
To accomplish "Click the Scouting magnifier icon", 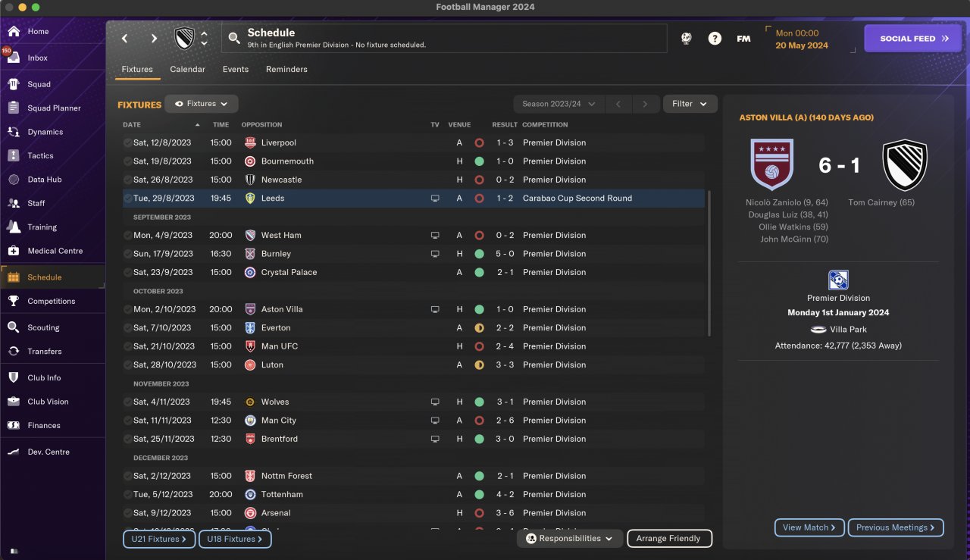I will tap(14, 327).
